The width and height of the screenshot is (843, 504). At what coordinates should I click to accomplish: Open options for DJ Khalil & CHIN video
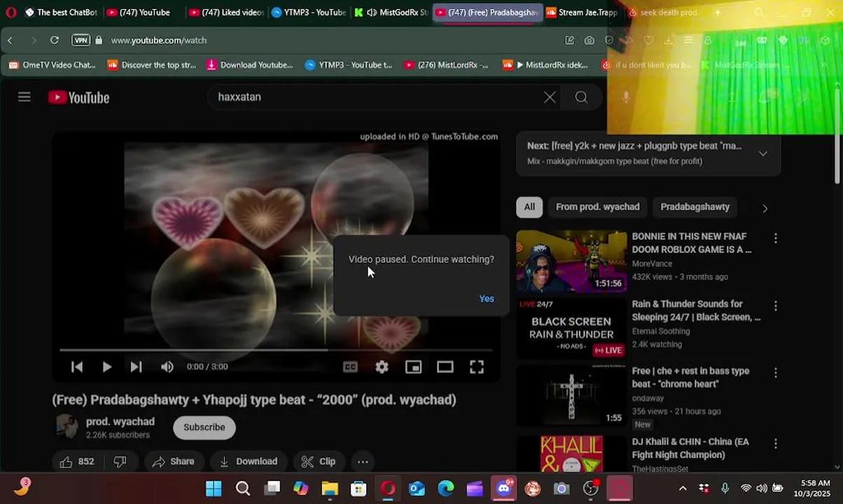click(x=775, y=444)
